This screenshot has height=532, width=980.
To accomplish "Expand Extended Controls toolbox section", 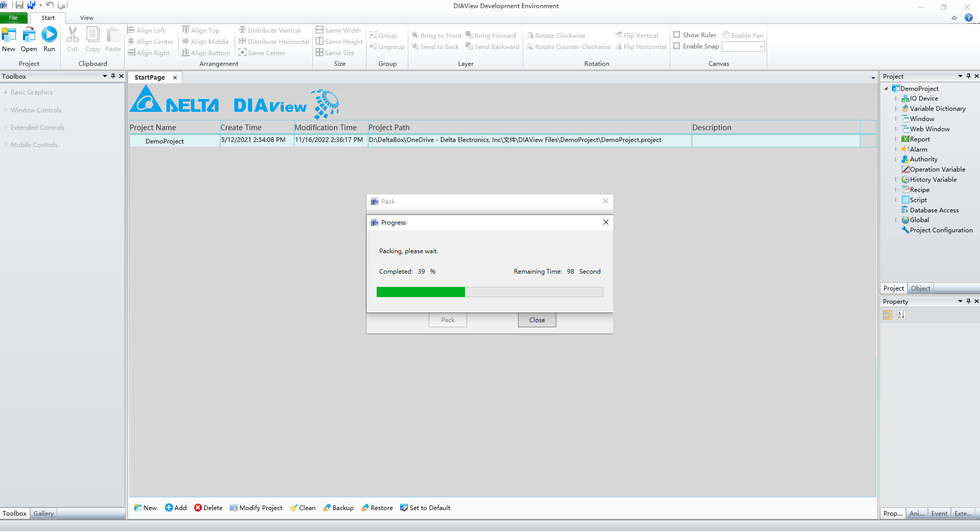I will [6, 127].
